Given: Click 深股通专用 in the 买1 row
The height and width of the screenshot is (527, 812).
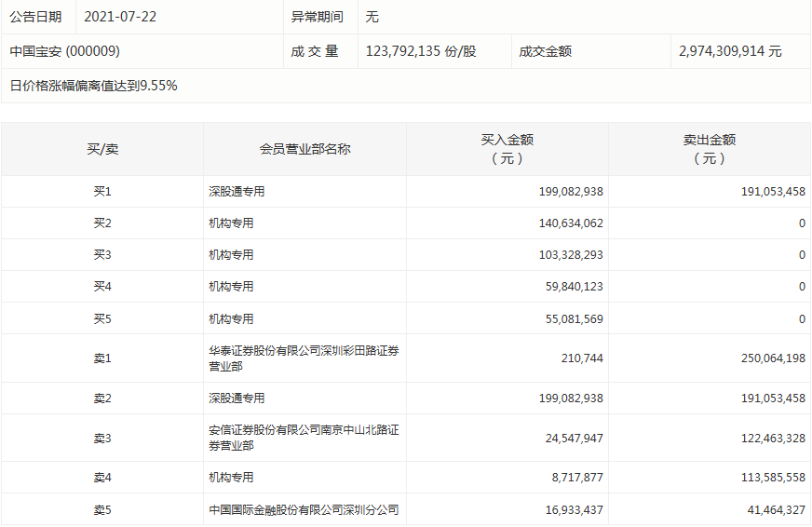Looking at the screenshot, I should 237,192.
